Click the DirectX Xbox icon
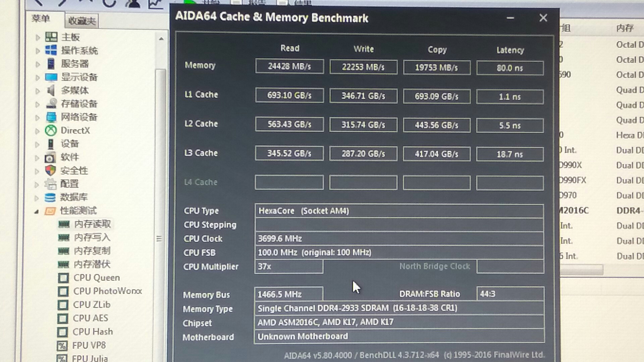The width and height of the screenshot is (644, 362). click(x=51, y=130)
